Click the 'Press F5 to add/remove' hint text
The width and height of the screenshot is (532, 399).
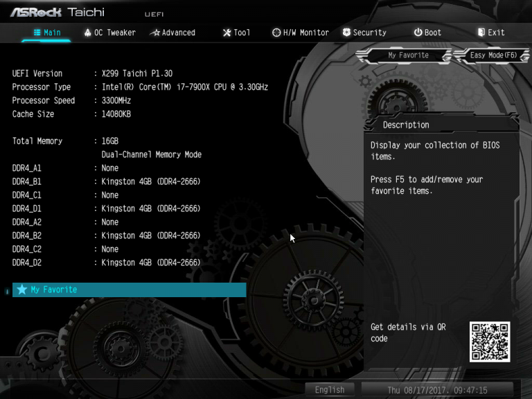pos(427,185)
